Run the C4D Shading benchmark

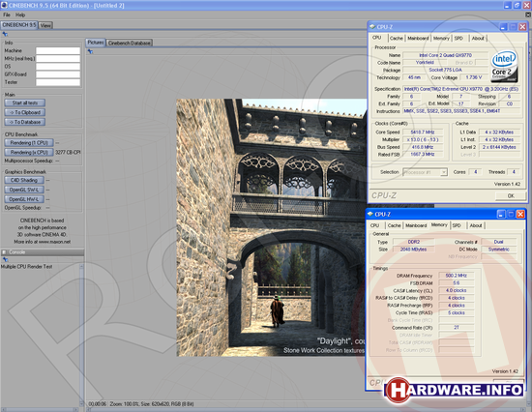click(24, 180)
